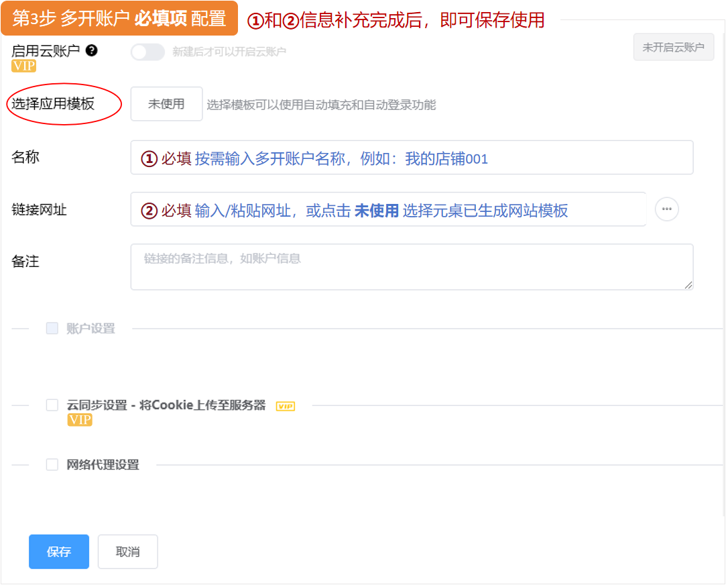Toggle the 启用云账户 switch
Screen dimensions: 728x587
coord(147,52)
